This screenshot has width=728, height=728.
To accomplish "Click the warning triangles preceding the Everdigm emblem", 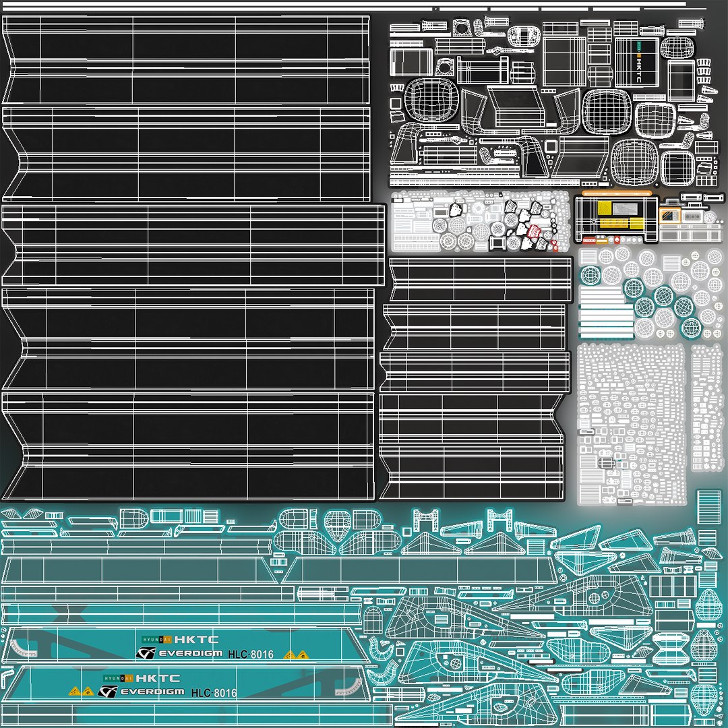I will point(82,692).
